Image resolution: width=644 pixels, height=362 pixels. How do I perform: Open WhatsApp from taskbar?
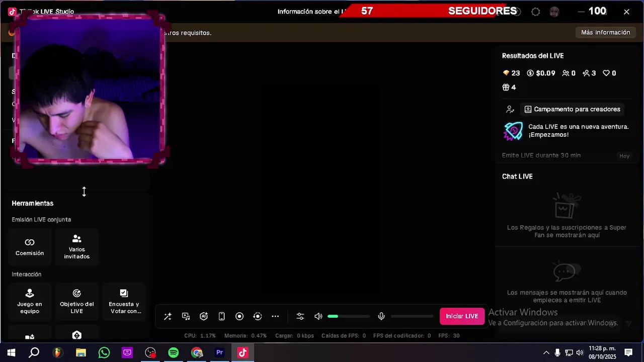[104, 353]
